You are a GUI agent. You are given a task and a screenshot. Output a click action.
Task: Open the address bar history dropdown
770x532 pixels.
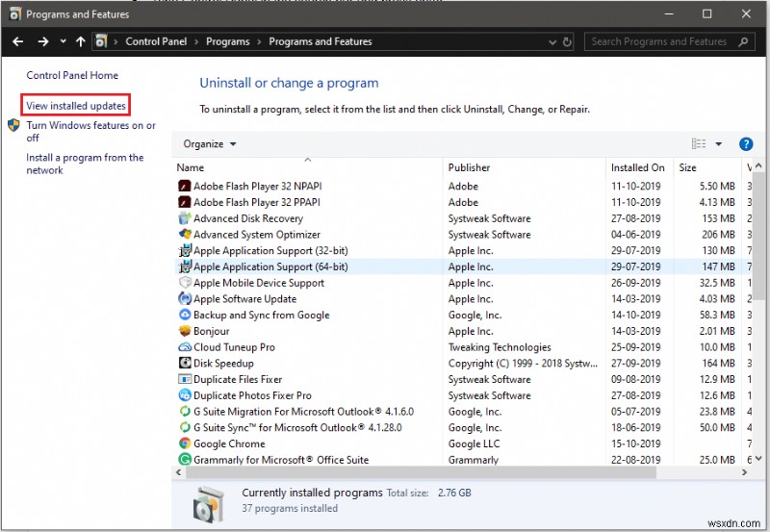552,42
